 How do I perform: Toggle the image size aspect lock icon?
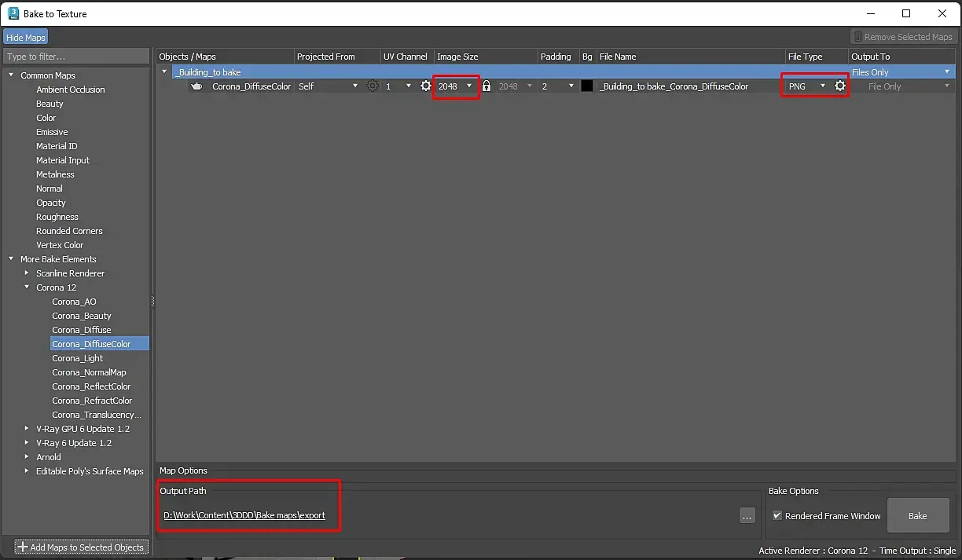coord(487,86)
